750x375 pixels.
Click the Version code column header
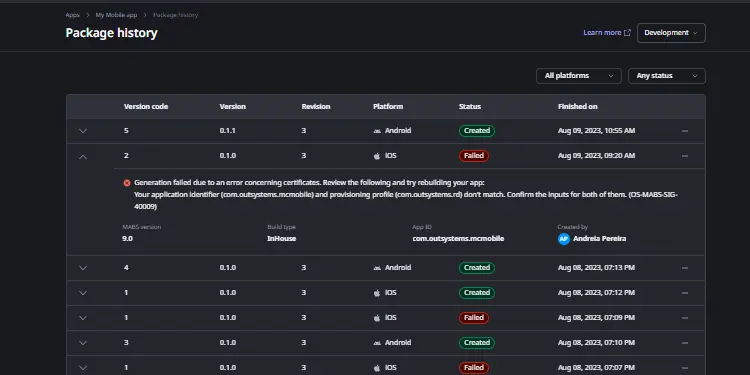pos(146,106)
